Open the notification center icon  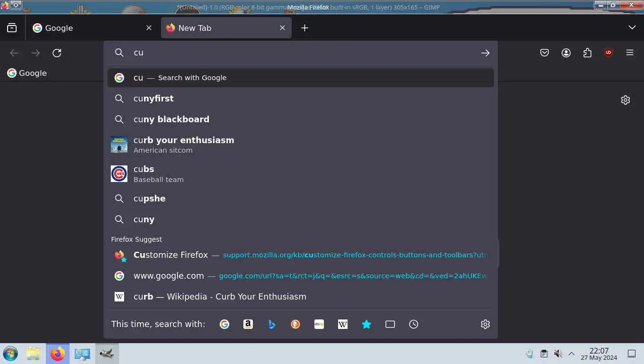(x=632, y=354)
